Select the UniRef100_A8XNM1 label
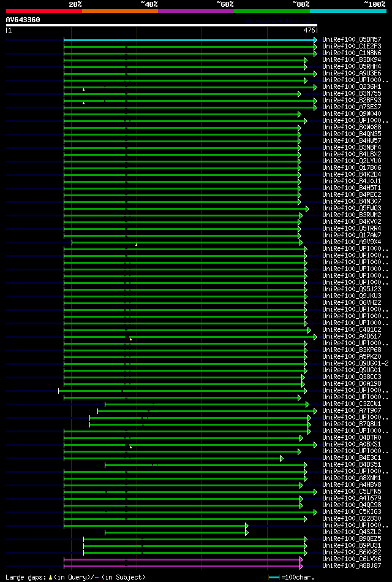Viewport: 392px width, 582px height. (352, 478)
